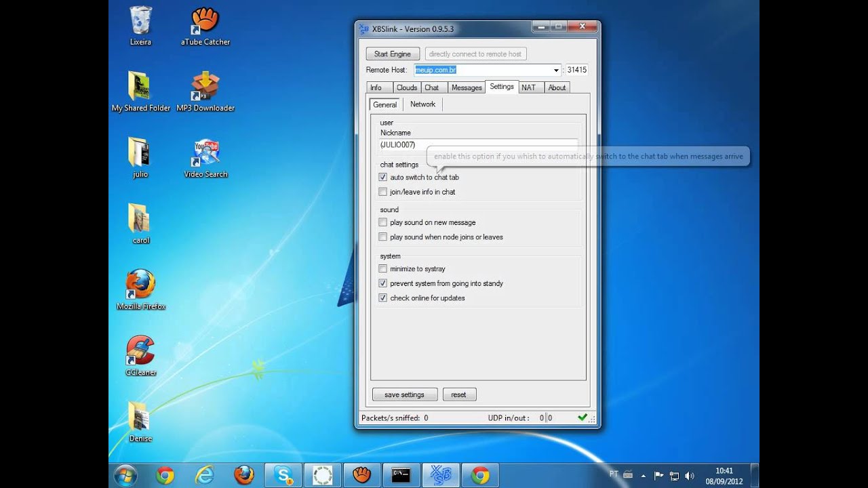
Task: Click the PT language indicator
Action: coord(614,474)
